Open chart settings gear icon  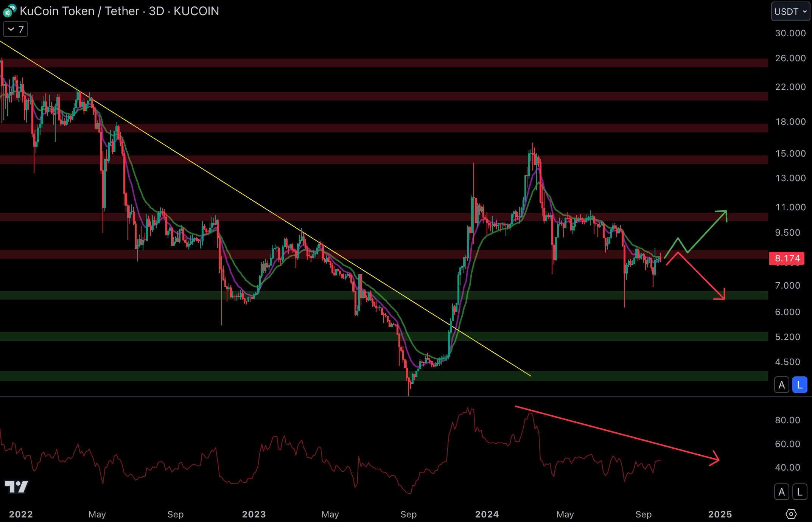pos(791,514)
